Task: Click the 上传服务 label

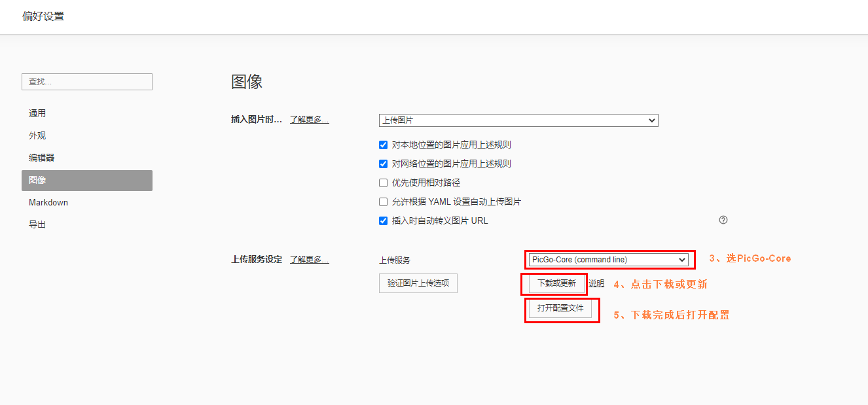Action: (395, 260)
